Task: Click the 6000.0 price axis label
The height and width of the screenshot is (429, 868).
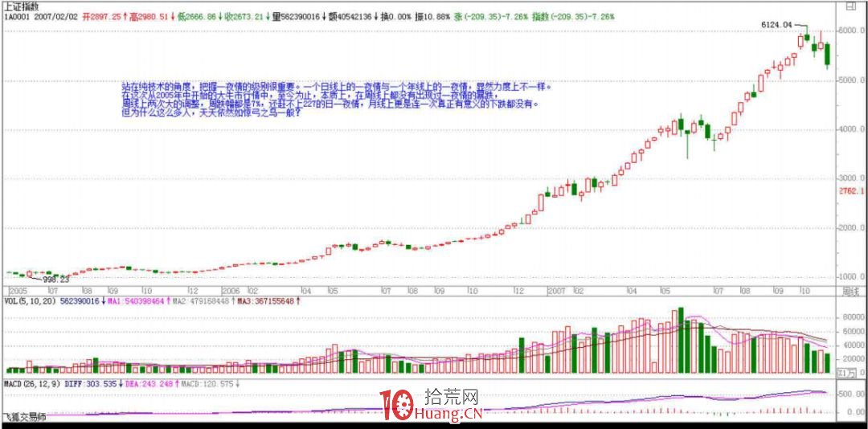Action: pyautogui.click(x=853, y=31)
